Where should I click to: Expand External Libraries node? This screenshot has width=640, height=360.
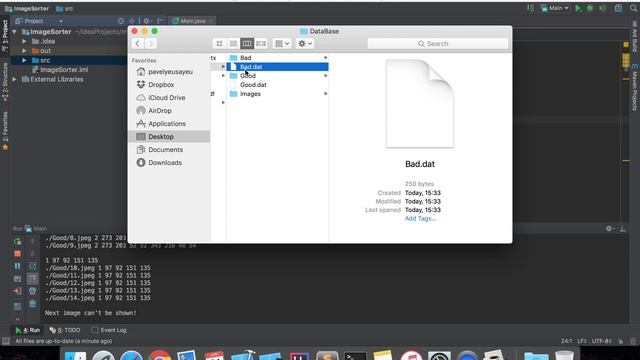[x=15, y=80]
